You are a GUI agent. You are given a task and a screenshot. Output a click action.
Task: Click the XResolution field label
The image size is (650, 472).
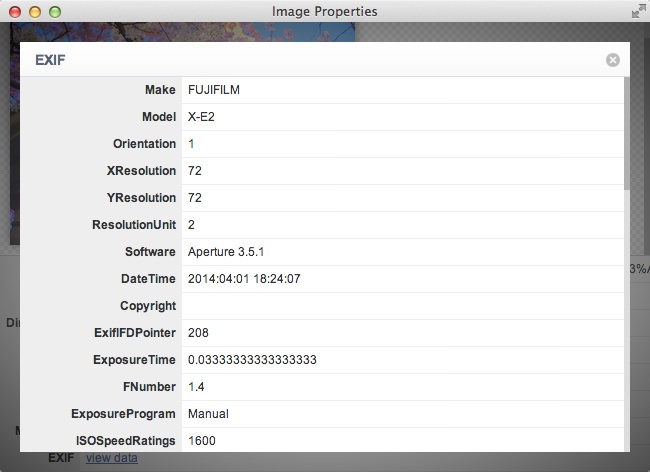tap(141, 171)
